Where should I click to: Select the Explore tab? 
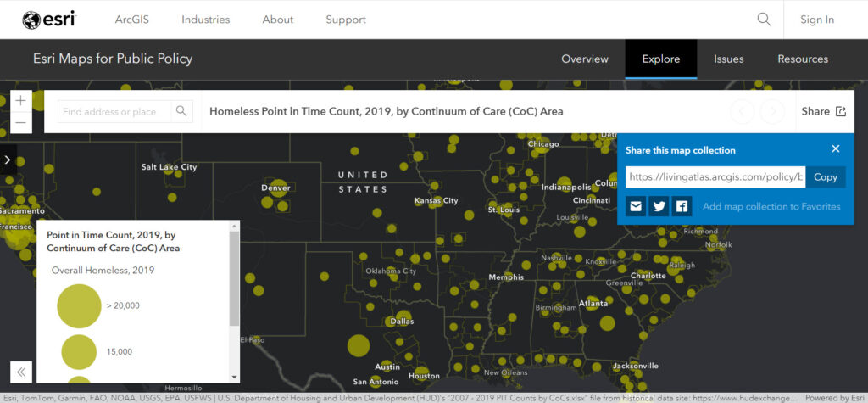coord(661,59)
